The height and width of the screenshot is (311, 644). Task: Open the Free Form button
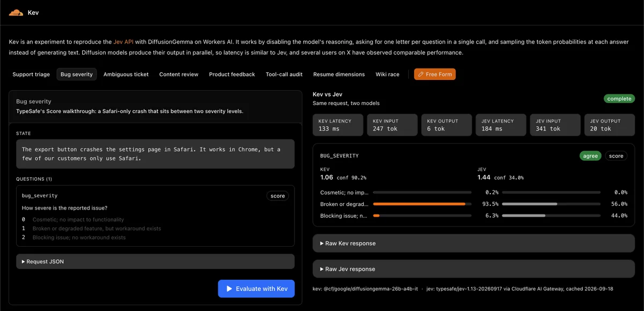pos(435,75)
